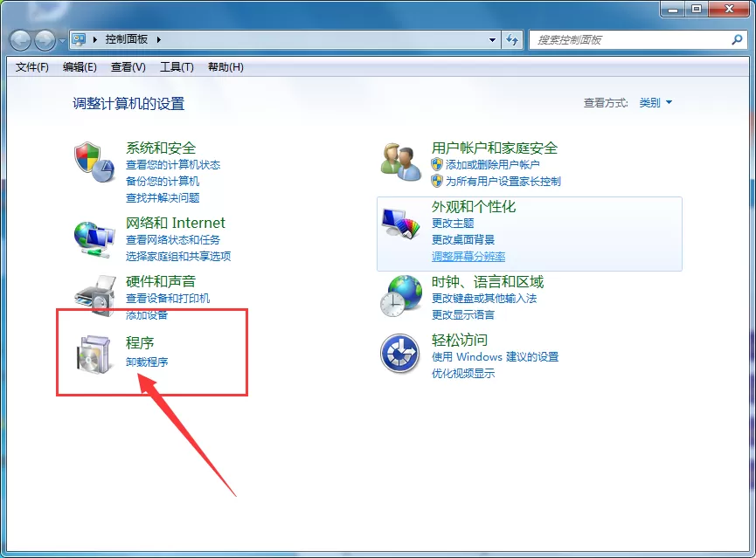Click 调整屏幕分辨率 link
Screen dimensions: 756x558
[468, 257]
